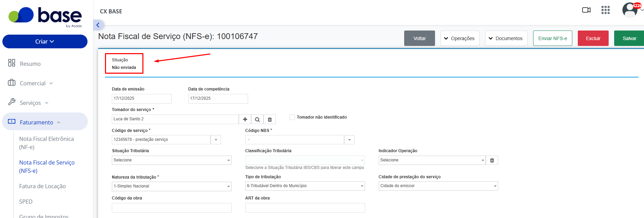The width and height of the screenshot is (644, 218).
Task: Click the Código da obra field
Action: click(172, 208)
